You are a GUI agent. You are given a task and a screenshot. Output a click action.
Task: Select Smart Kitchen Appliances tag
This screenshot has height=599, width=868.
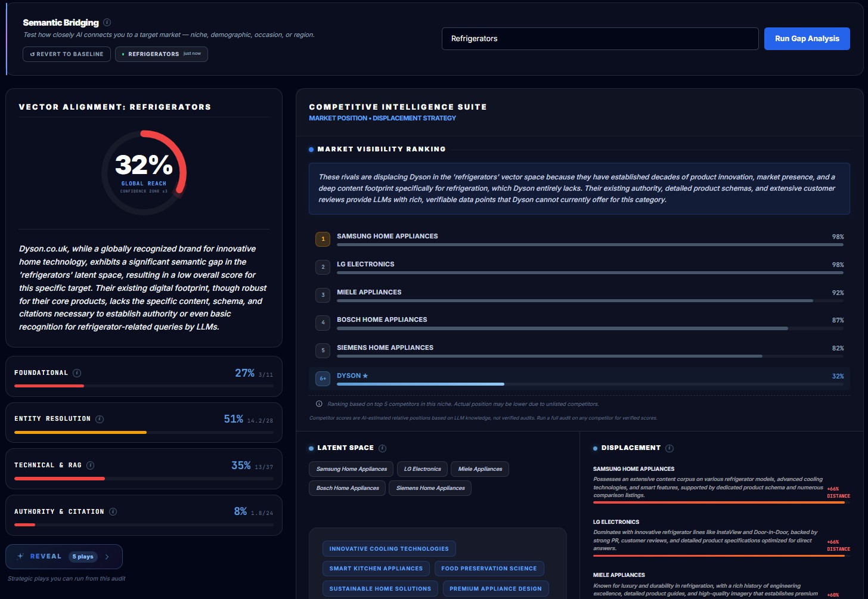click(x=376, y=569)
